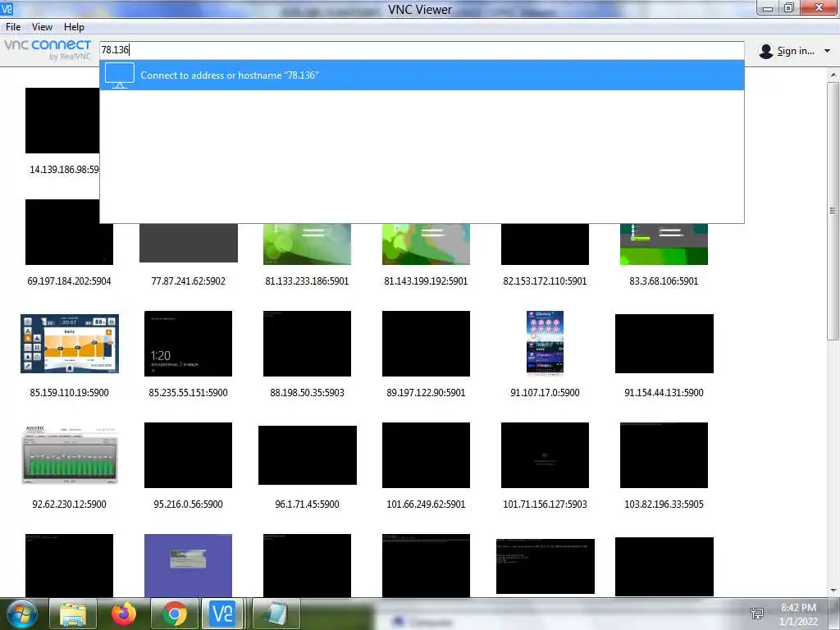Screen dimensions: 840x630
Task: Open the 91.107.17.0:5900 thumbnail
Action: click(545, 344)
